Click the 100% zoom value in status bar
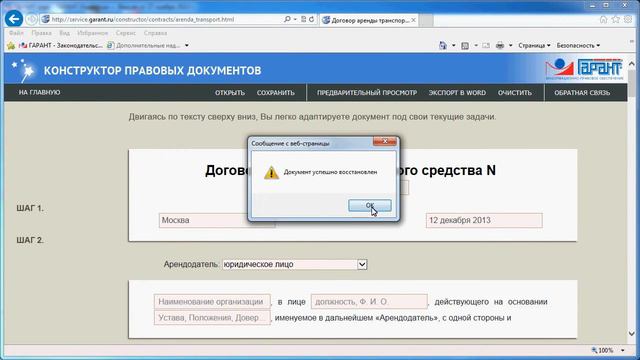The height and width of the screenshot is (360, 640). click(606, 350)
